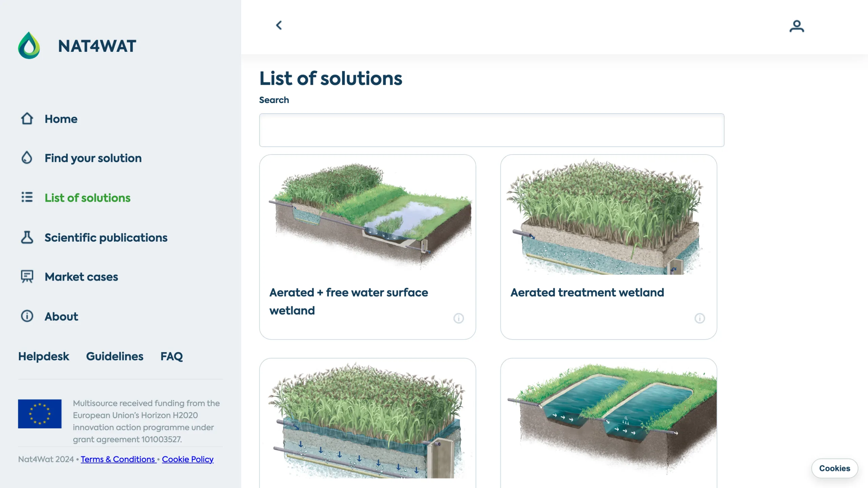
Task: Click the 'Aerated treatment wetland' title text
Action: [x=587, y=292]
